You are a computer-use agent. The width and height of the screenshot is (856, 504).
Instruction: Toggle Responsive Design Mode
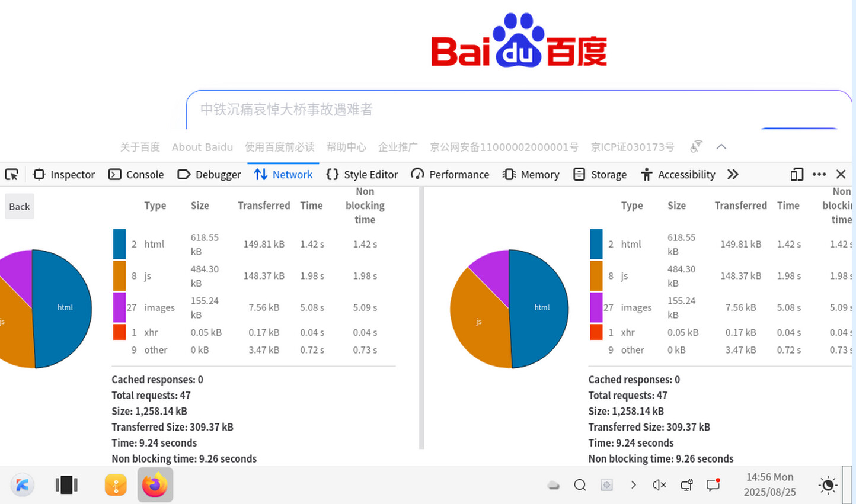coord(797,174)
